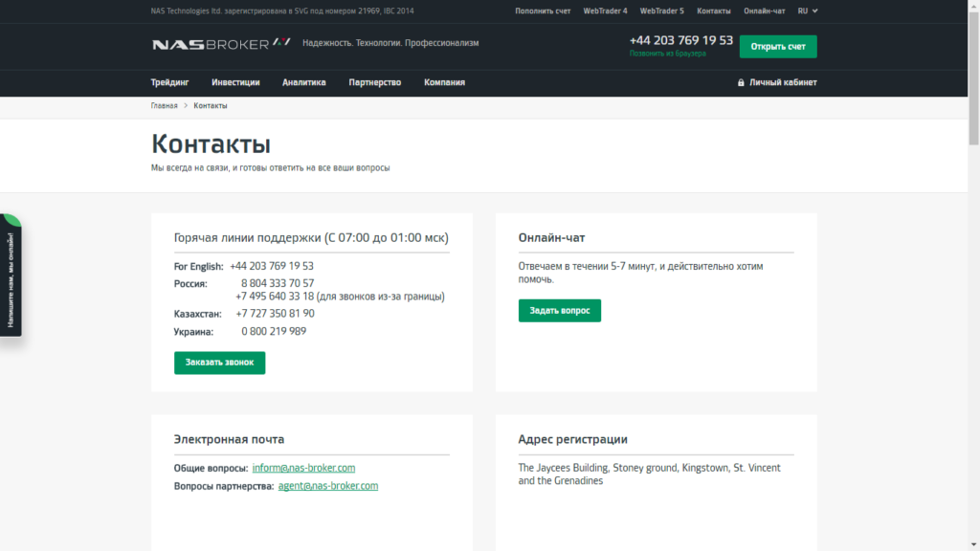Click the Пополнить счет top link
980x551 pixels.
543,11
